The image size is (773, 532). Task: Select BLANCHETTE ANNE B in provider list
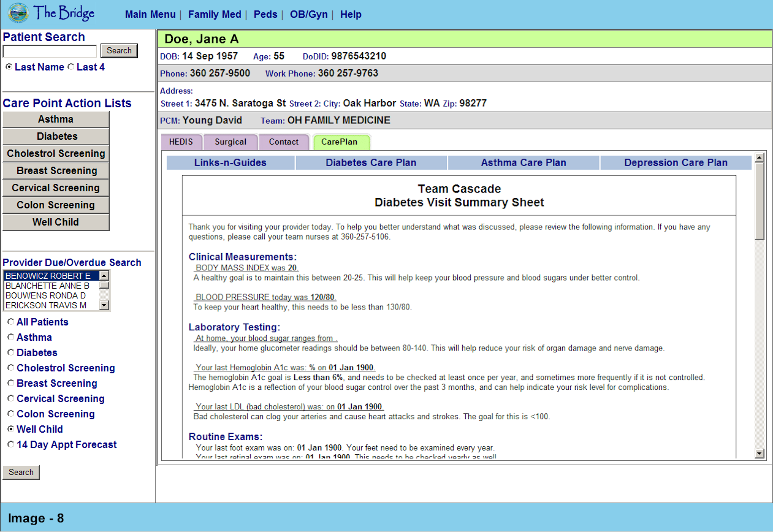coord(51,286)
